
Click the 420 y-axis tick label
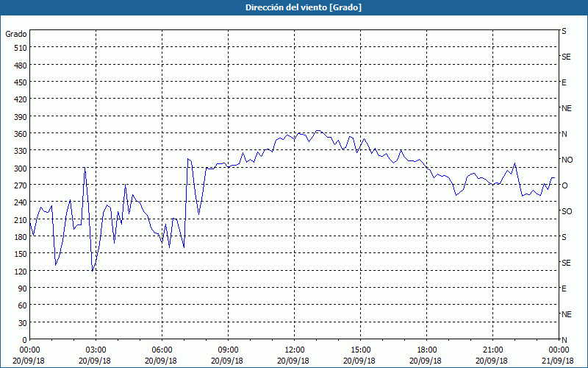pos(21,100)
